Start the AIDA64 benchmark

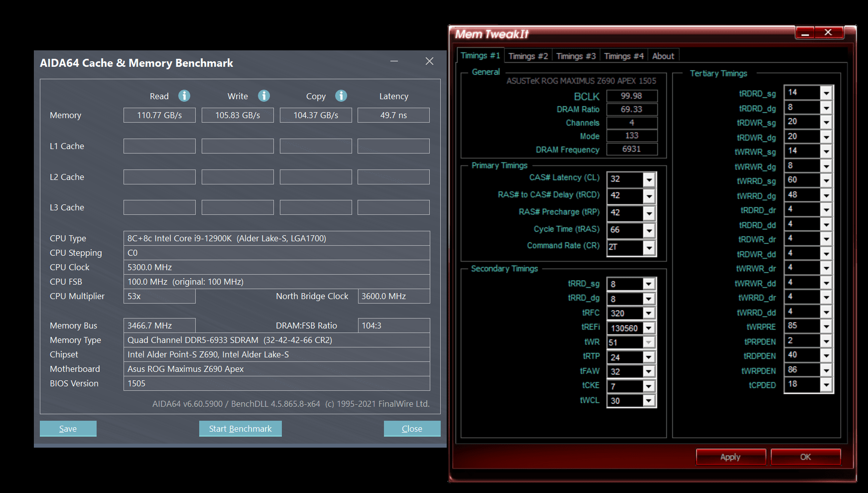pos(241,429)
